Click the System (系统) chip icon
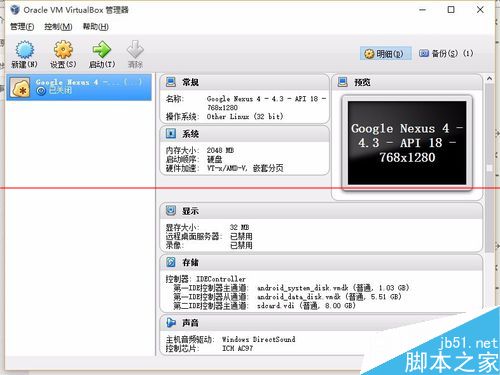 [x=171, y=134]
